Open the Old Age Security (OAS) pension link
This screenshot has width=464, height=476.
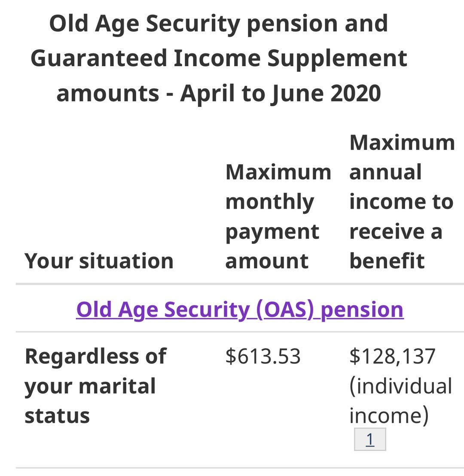pos(240,309)
